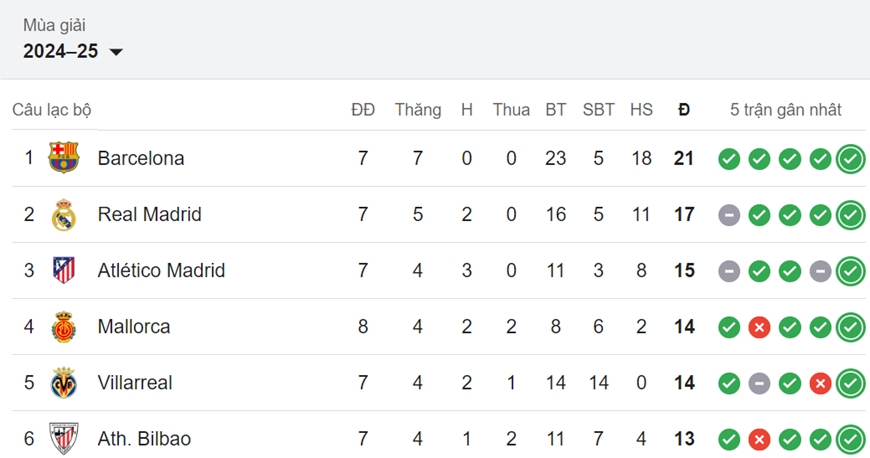This screenshot has height=458, width=870.
Task: Open the 2024–25 season dropdown
Action: click(x=73, y=52)
